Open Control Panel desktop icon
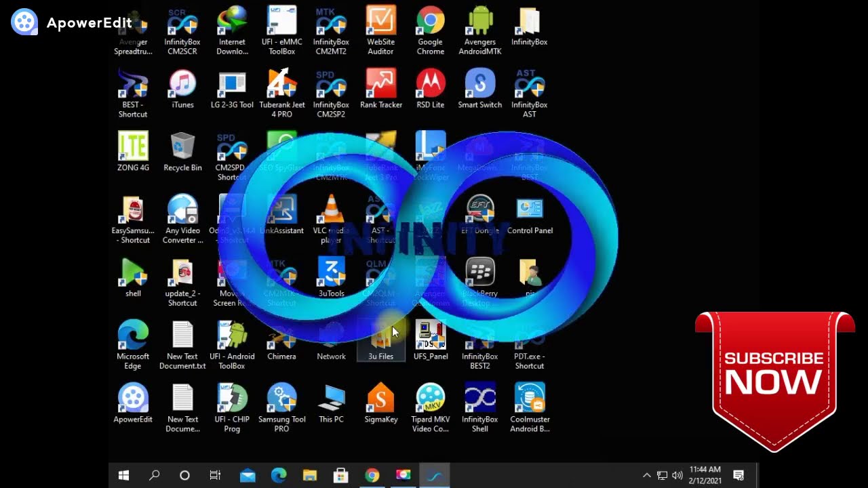Image resolution: width=868 pixels, height=488 pixels. coord(530,215)
